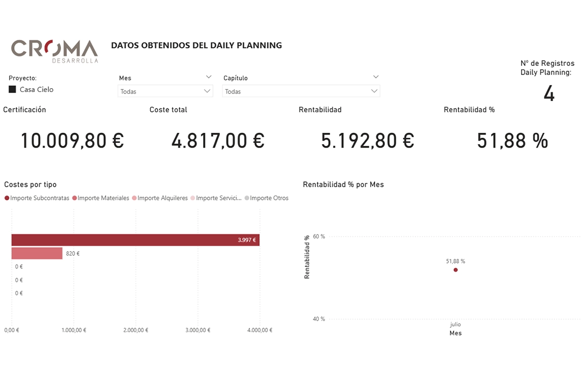Click the Importe Otros legend marker

coord(247,198)
